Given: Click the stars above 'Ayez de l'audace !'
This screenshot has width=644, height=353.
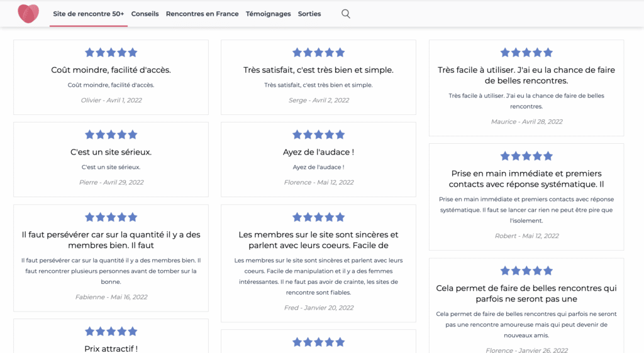Looking at the screenshot, I should (x=318, y=134).
